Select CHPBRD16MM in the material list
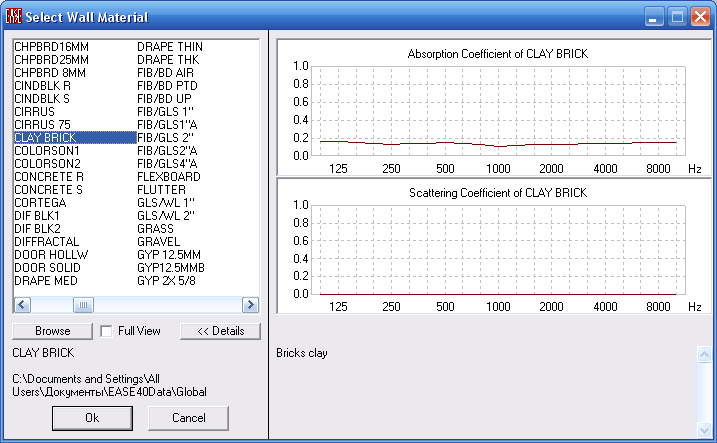 coord(51,47)
